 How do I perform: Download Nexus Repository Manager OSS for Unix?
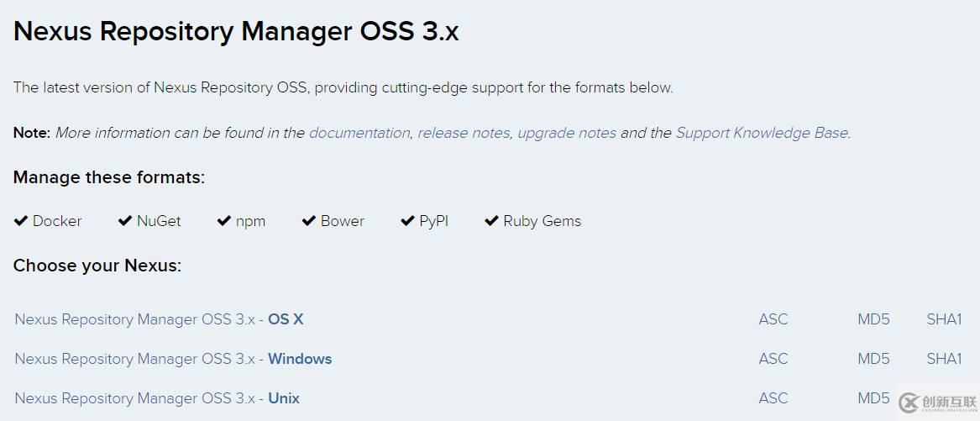(x=157, y=398)
